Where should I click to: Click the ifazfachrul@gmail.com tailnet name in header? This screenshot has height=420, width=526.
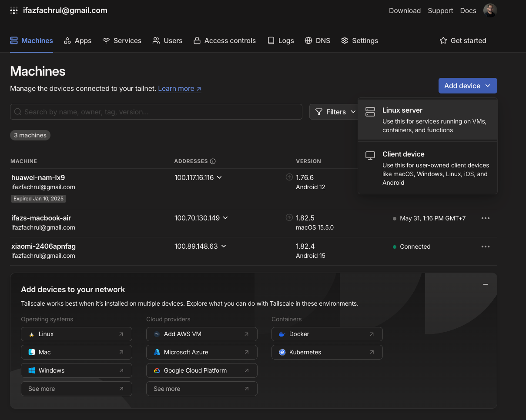65,10
